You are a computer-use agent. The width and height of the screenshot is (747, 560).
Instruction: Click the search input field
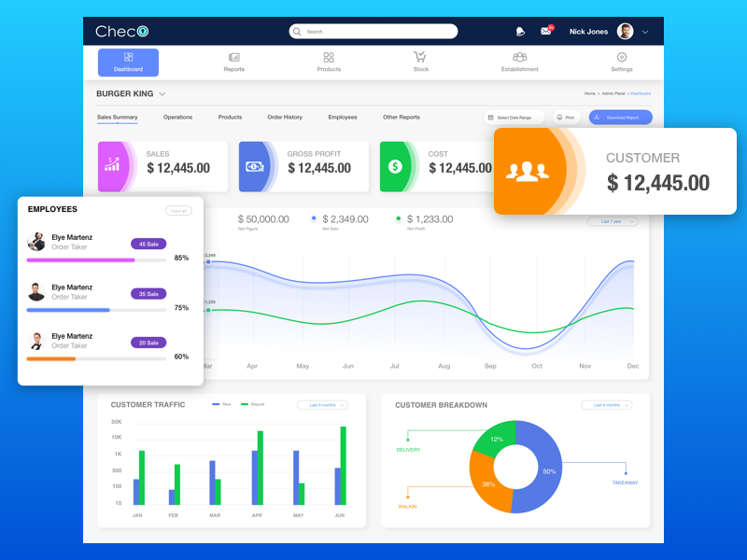pyautogui.click(x=373, y=32)
